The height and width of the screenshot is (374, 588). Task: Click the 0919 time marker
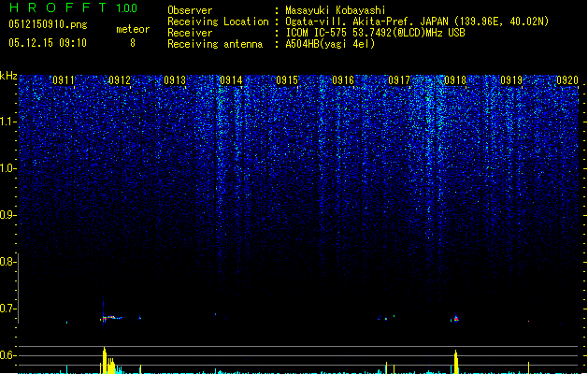[x=511, y=80]
